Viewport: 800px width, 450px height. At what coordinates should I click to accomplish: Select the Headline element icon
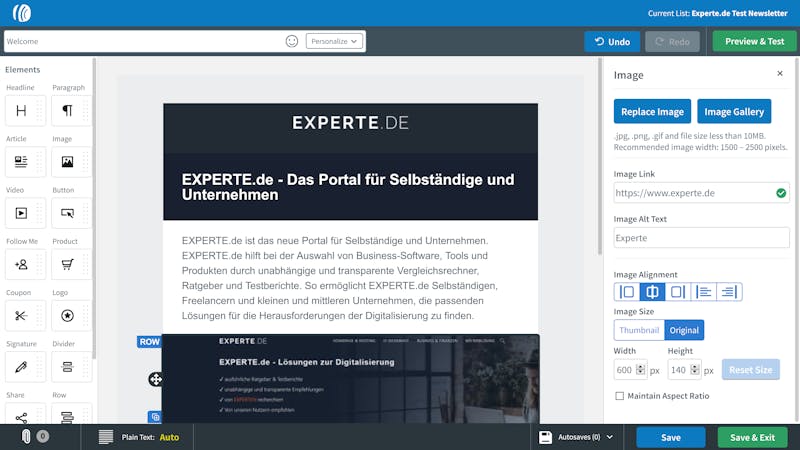21,111
